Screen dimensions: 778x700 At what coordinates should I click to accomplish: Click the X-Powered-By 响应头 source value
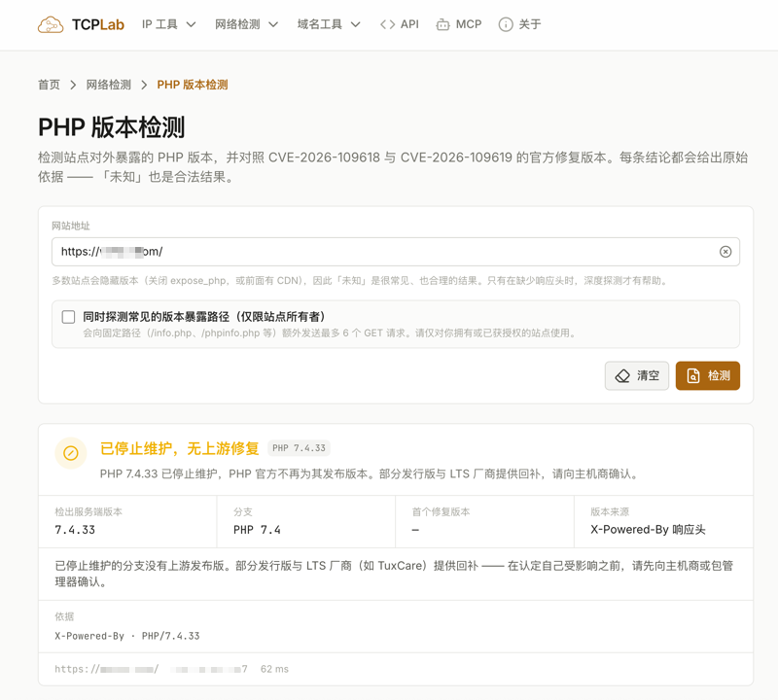tap(648, 530)
